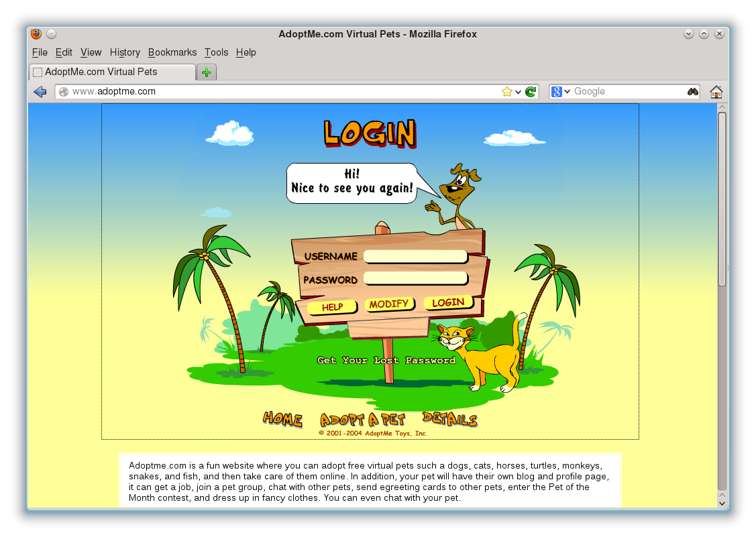Click the vertical scrollbar thumb
This screenshot has height=537, width=756.
722,199
